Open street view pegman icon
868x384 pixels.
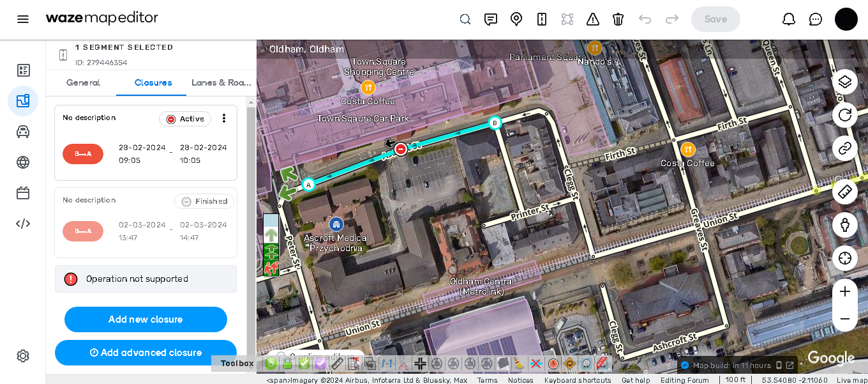coord(845,225)
